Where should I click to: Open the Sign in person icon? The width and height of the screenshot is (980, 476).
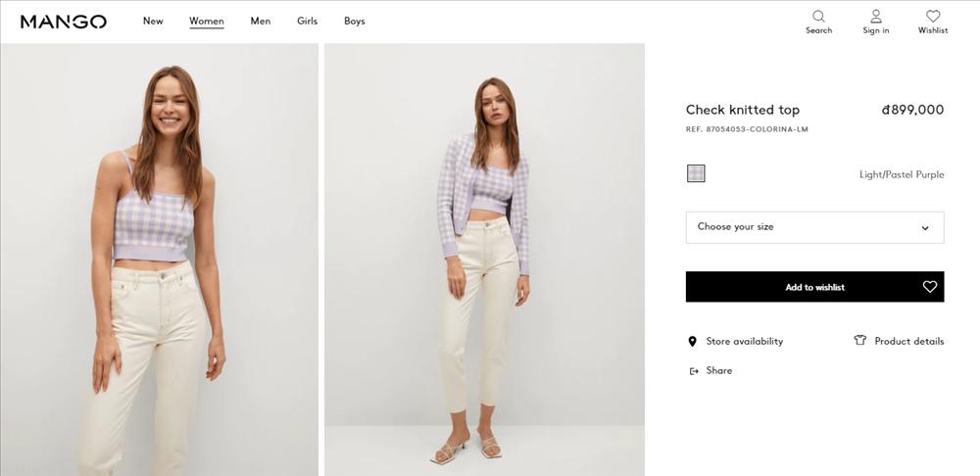(x=876, y=16)
